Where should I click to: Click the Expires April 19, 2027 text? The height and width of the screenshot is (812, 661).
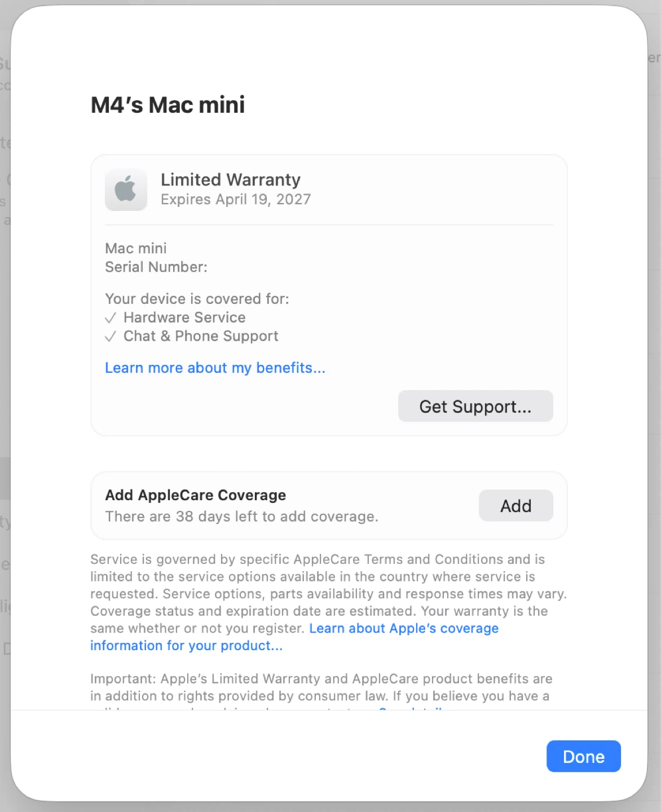(236, 199)
